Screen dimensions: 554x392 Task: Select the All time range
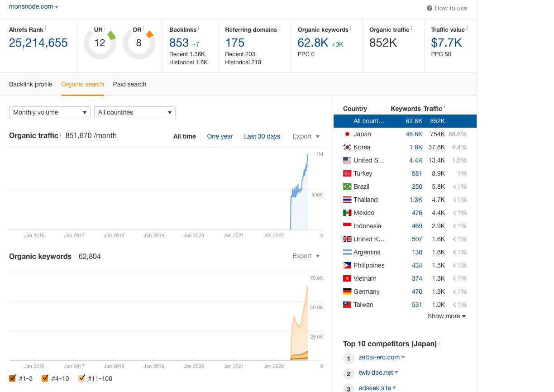185,136
